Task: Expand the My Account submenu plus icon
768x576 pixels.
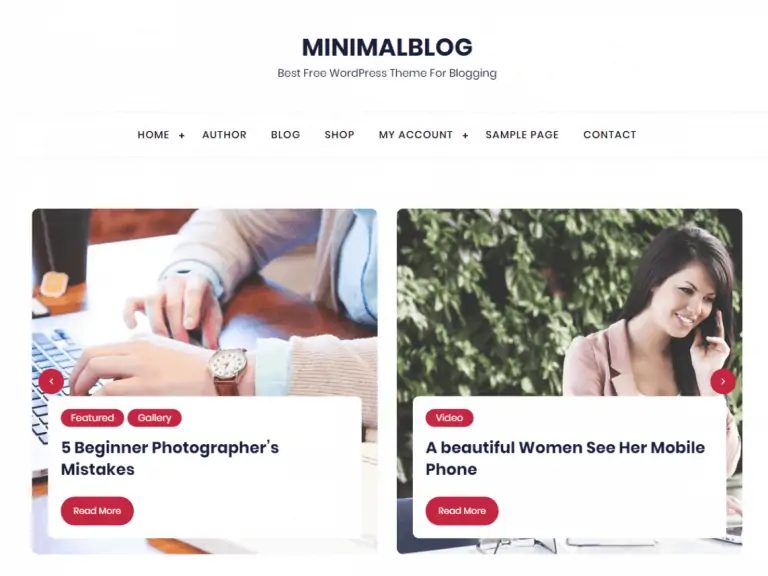Action: coord(465,136)
